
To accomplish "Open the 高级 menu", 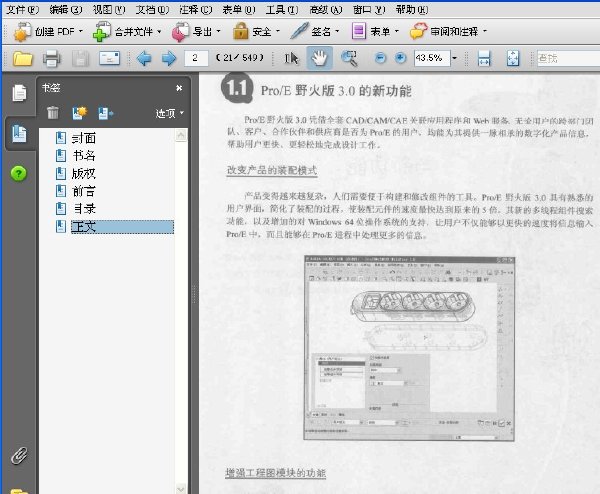I will point(326,10).
